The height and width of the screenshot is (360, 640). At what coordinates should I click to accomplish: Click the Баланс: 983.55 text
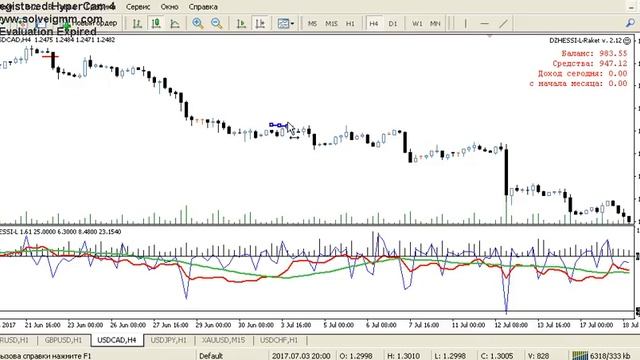[594, 53]
